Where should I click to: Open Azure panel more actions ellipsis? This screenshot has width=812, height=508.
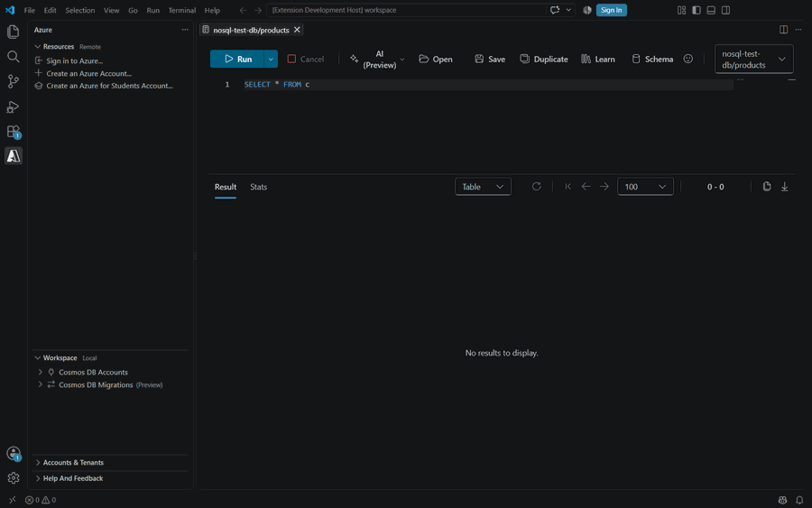185,30
